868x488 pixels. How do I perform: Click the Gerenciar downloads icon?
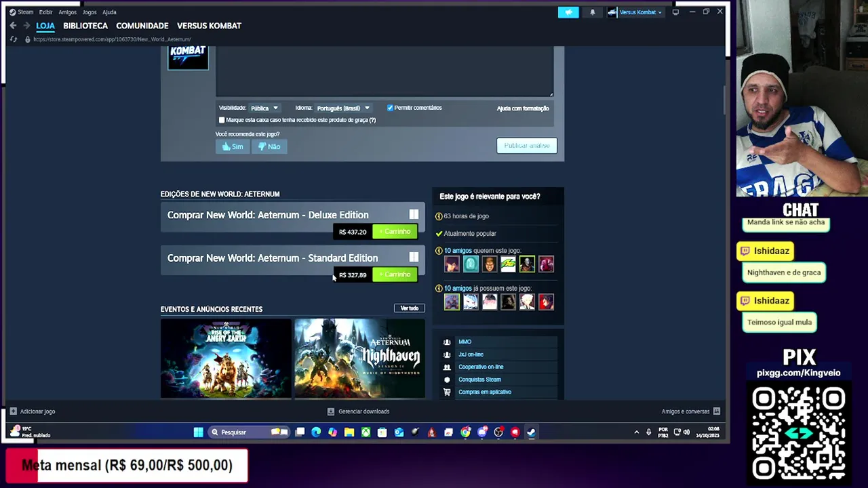331,411
